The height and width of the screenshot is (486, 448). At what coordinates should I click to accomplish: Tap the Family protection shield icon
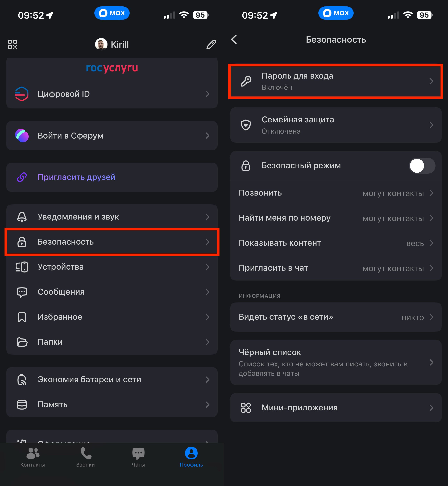(246, 125)
